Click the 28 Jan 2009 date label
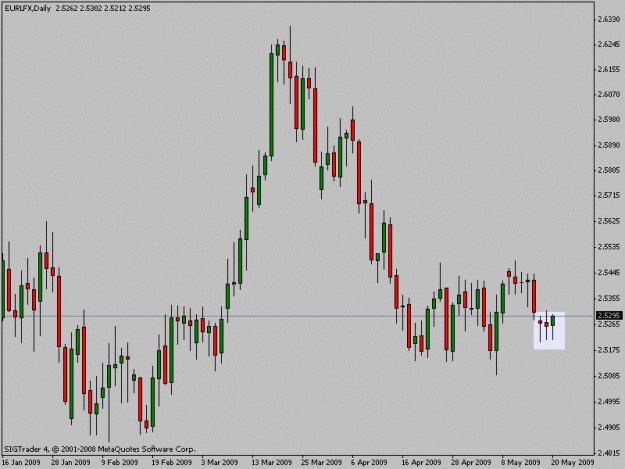 point(71,463)
